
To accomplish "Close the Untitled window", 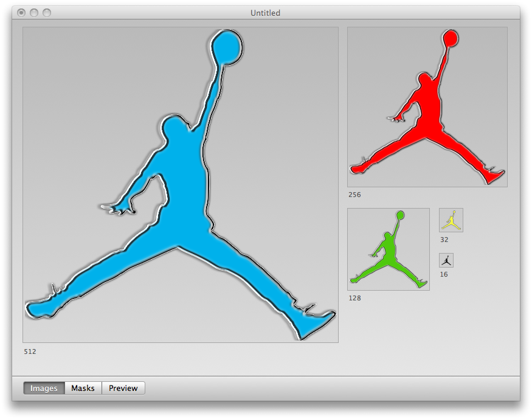I will (21, 13).
